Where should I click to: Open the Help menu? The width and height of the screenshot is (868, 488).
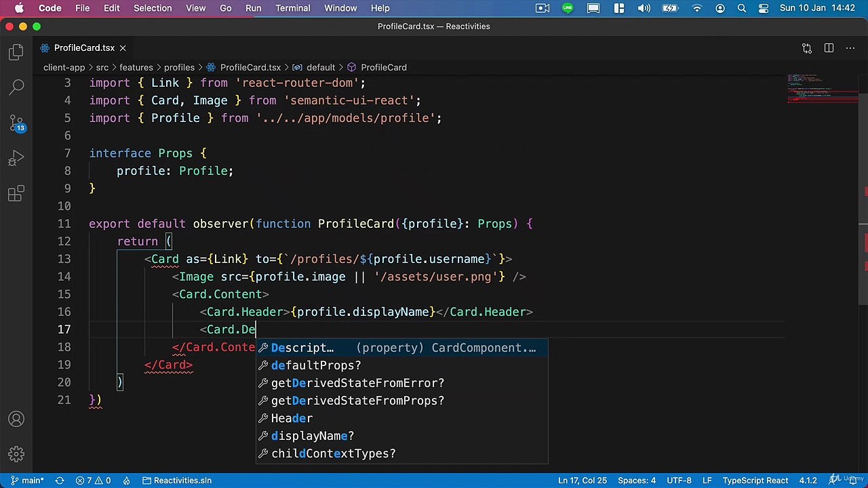(x=380, y=8)
